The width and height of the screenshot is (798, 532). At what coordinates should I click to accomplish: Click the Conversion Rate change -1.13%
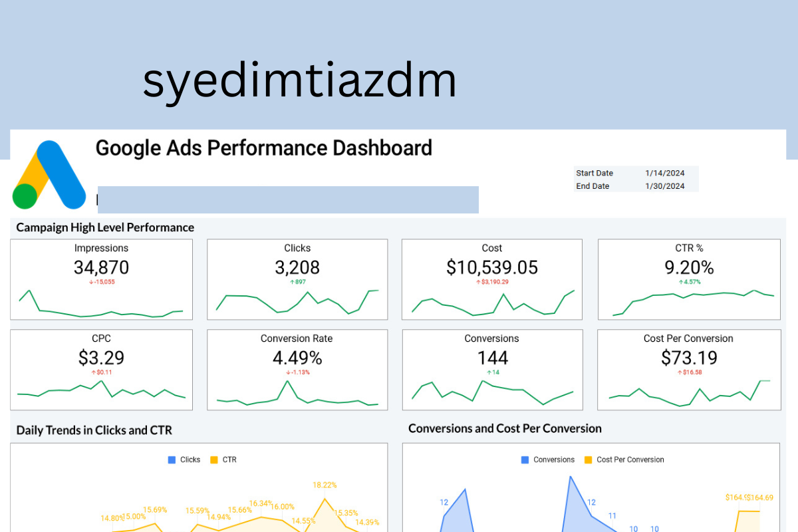click(297, 372)
